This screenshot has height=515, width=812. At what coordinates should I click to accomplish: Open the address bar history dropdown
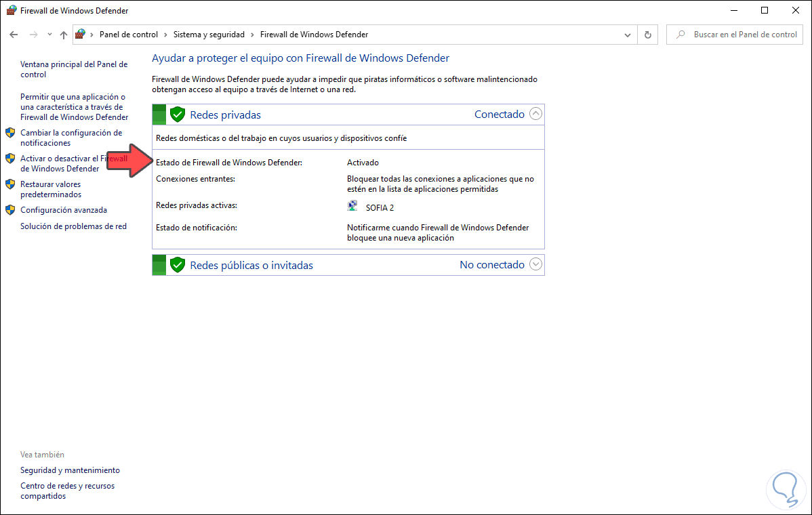tap(627, 35)
